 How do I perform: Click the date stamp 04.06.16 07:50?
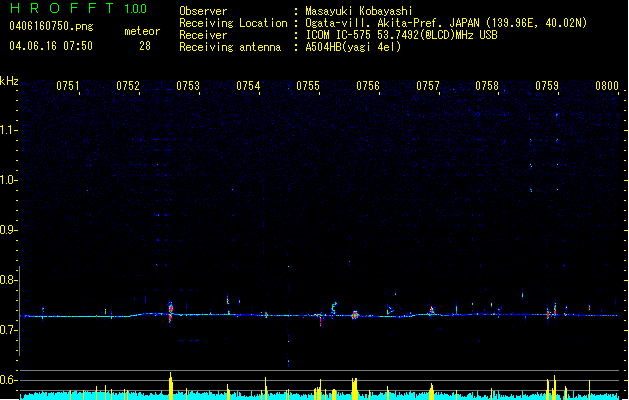[51, 46]
